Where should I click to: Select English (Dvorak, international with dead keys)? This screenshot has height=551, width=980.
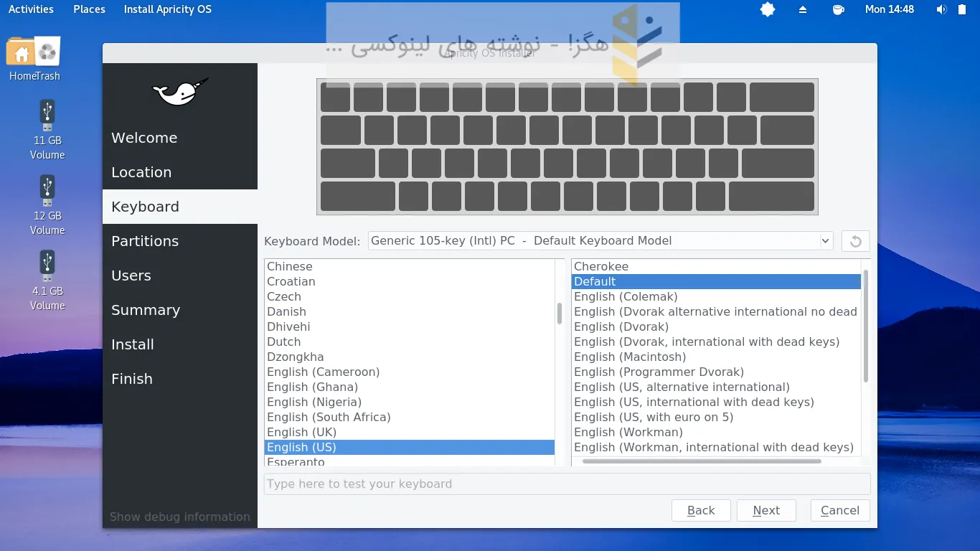click(716, 342)
